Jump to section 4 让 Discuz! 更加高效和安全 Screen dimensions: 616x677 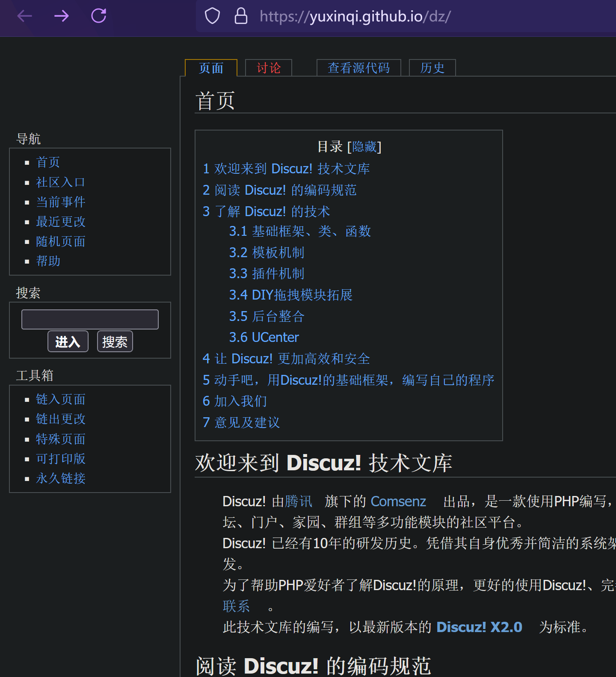coord(286,359)
